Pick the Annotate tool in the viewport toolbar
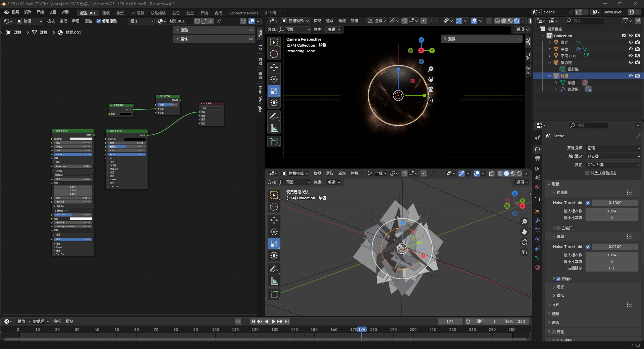Screen dimensions: 644x349 (x=274, y=116)
